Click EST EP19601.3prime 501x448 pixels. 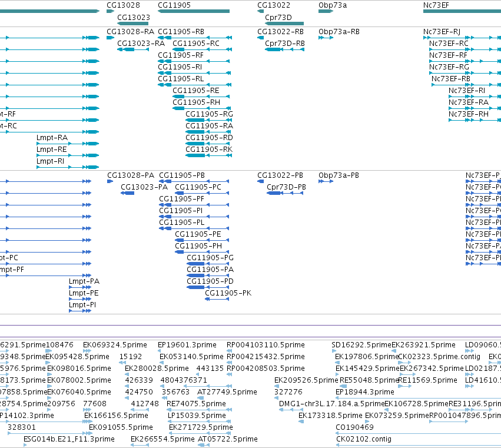[x=187, y=345]
